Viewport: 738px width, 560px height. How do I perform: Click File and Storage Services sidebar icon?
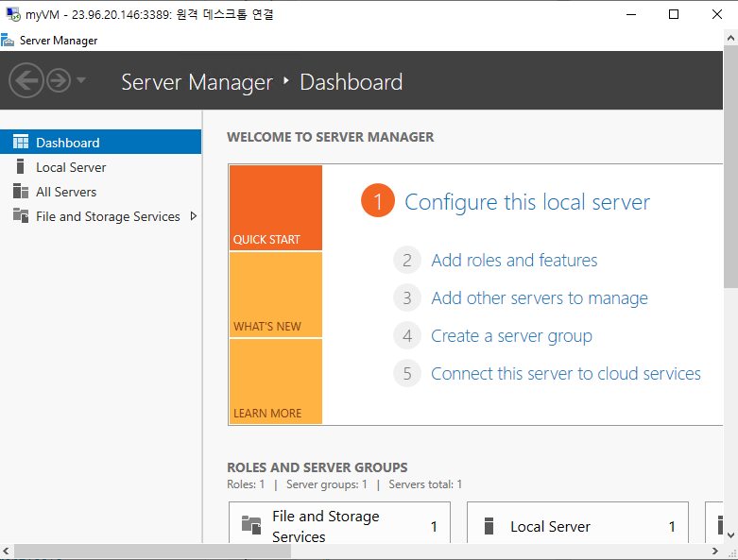[x=21, y=215]
